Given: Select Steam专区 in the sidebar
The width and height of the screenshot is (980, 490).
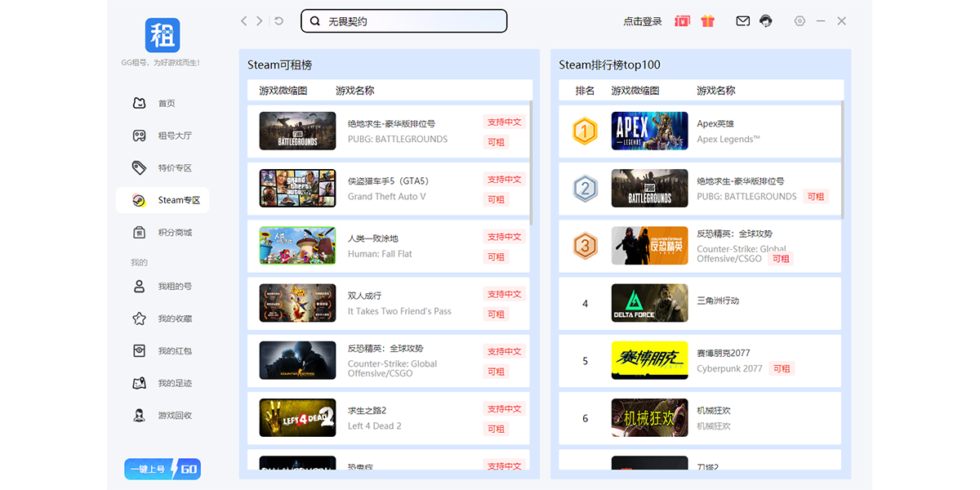Looking at the screenshot, I should point(163,200).
